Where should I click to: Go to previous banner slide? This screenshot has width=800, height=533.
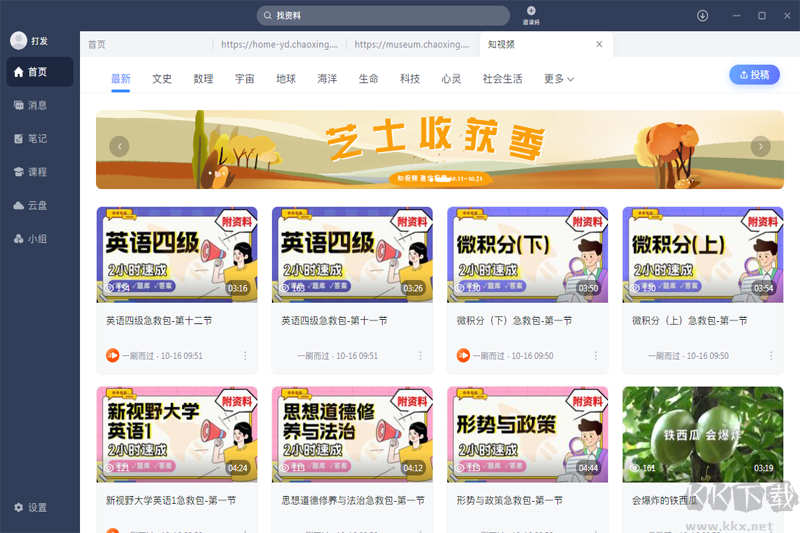tap(119, 146)
